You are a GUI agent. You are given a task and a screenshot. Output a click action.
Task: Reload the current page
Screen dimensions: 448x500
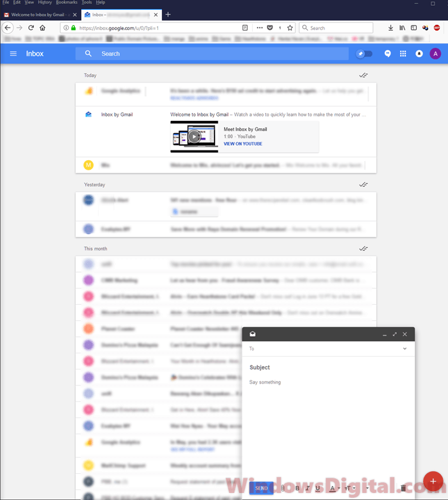point(31,28)
